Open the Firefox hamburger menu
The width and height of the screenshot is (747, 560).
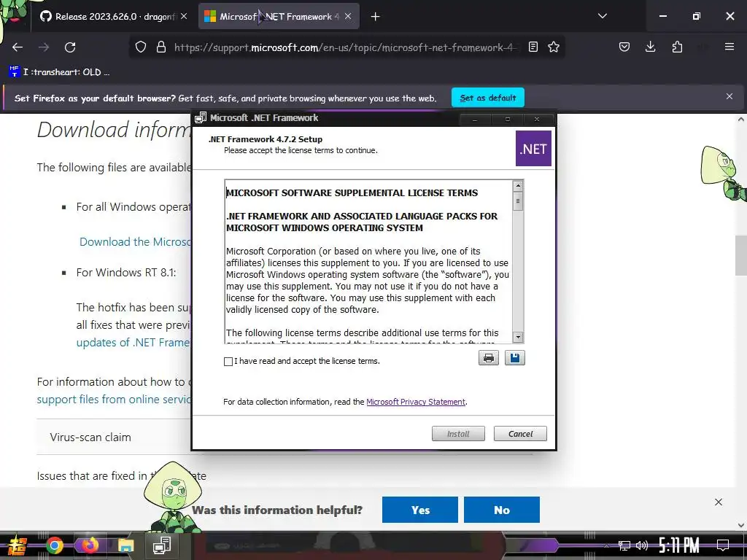729,47
